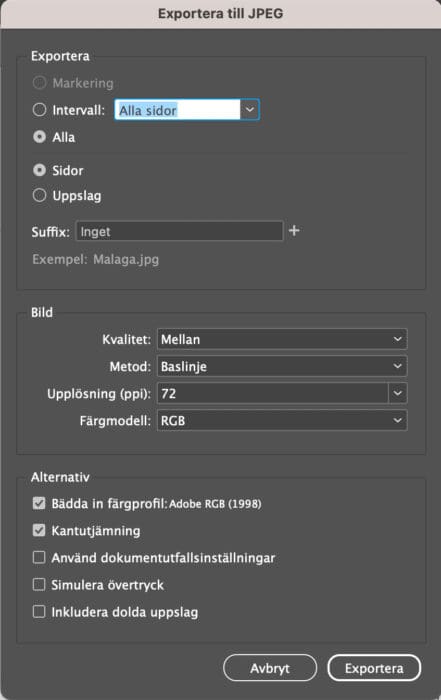Click the Exportera till JPEG title
Screen dimensions: 441x700
coord(220,13)
